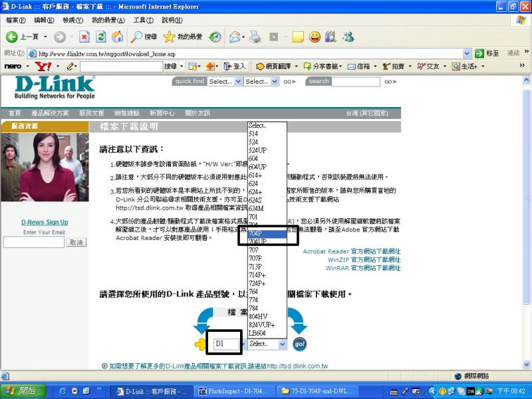Click the IE Forward arrow button

tap(60, 37)
